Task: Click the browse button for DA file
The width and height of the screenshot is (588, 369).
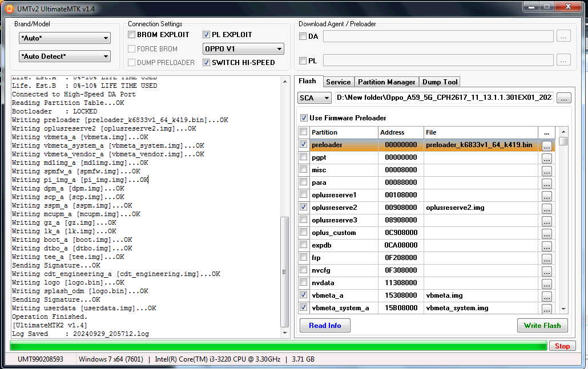Action: (563, 37)
